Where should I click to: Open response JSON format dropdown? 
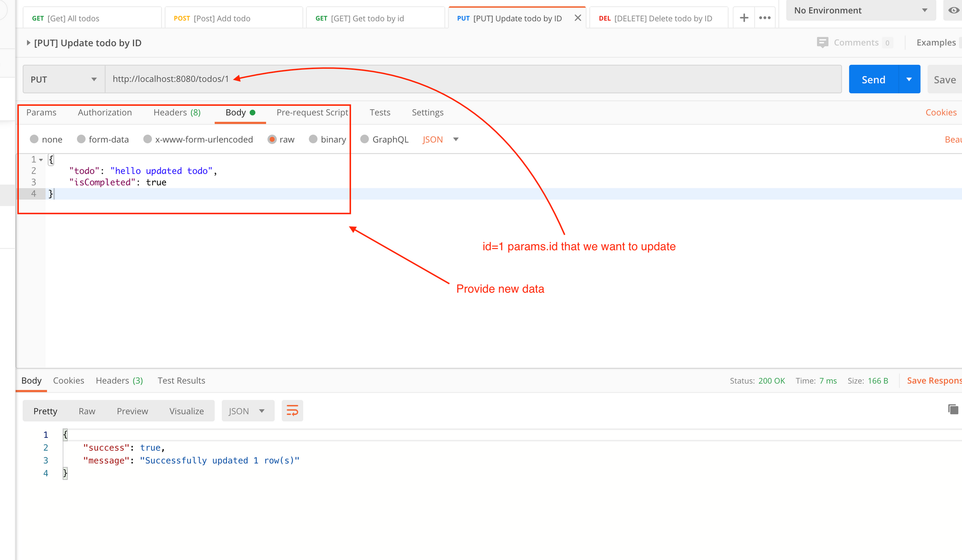[x=248, y=411]
